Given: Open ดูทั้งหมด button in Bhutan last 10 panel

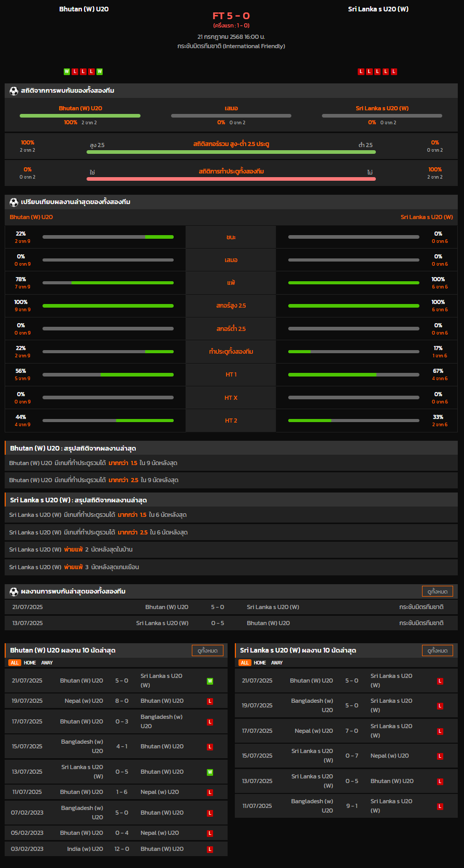Looking at the screenshot, I should pos(207,650).
